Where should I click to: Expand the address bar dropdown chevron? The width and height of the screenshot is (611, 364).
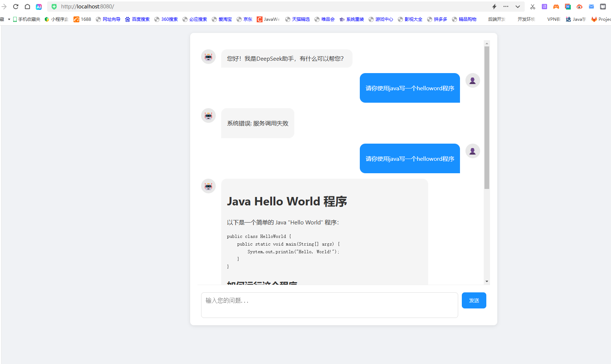pyautogui.click(x=518, y=7)
